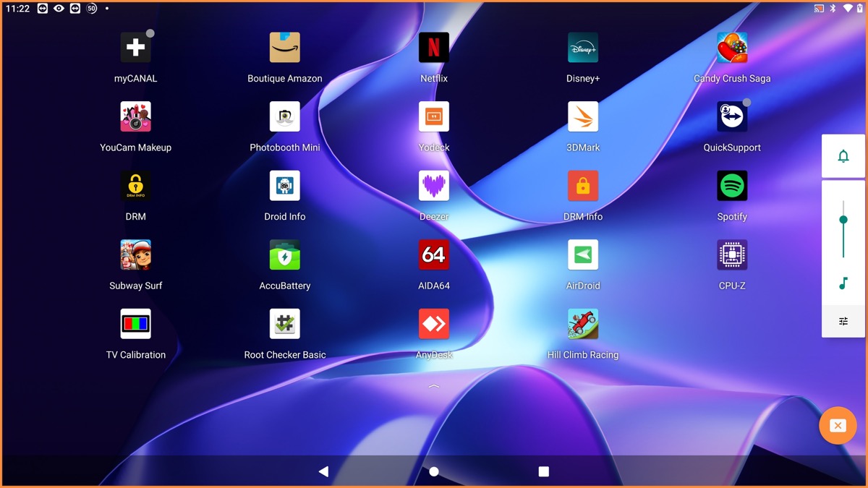Screen dimensions: 868x488
Task: Tap the circled 50 status icon
Action: tap(91, 9)
